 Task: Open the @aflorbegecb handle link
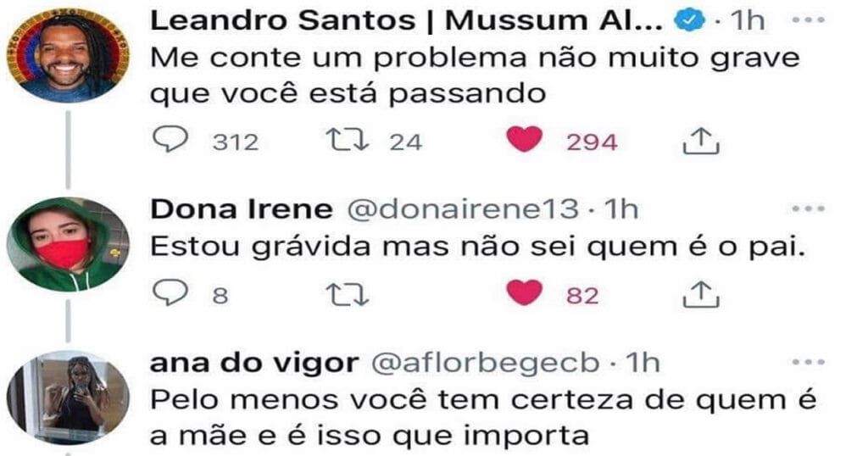[x=485, y=363]
